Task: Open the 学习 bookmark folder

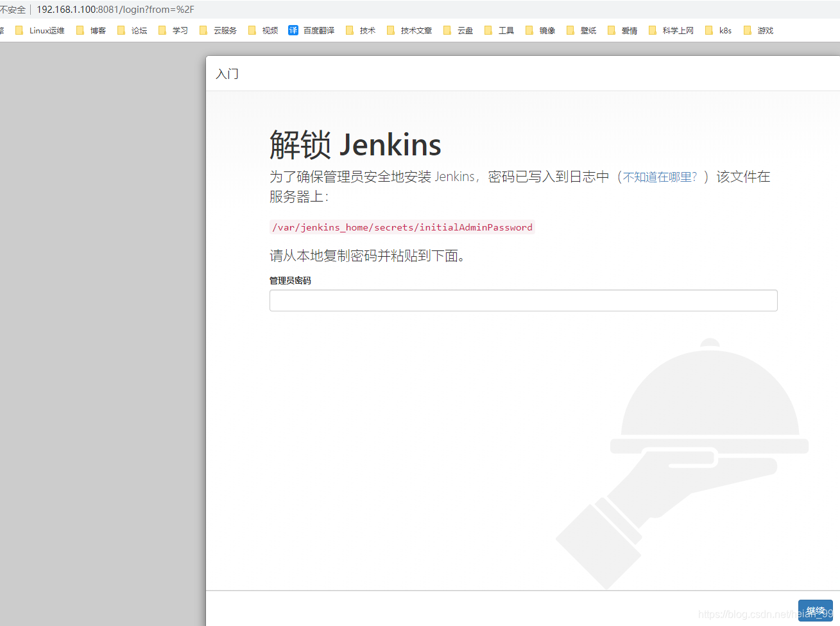Action: (173, 30)
